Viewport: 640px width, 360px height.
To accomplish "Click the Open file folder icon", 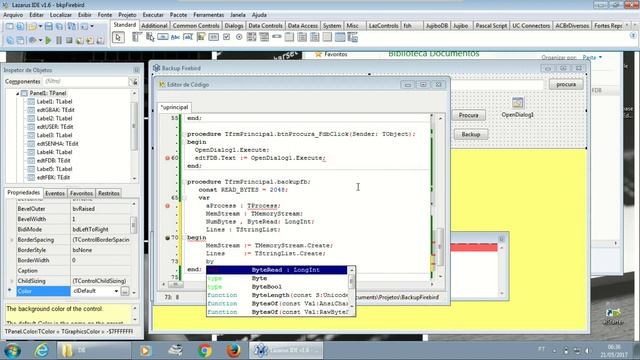I will coord(32,27).
